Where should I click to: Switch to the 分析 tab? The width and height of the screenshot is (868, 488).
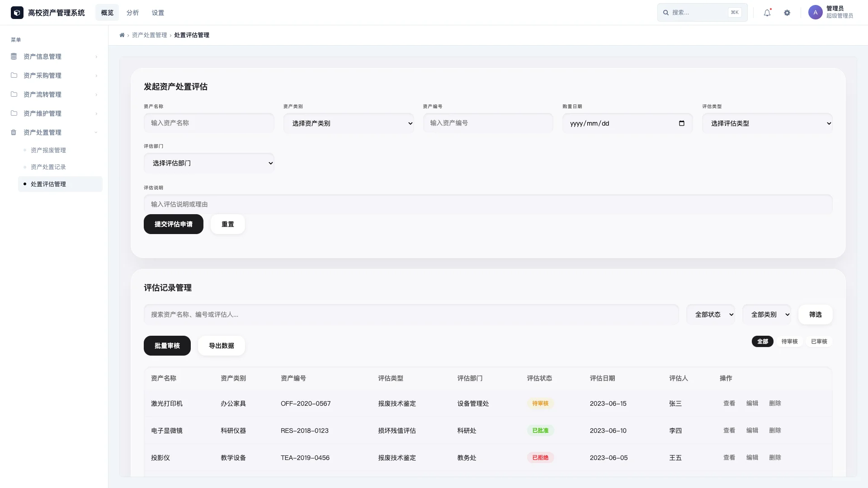pos(132,12)
